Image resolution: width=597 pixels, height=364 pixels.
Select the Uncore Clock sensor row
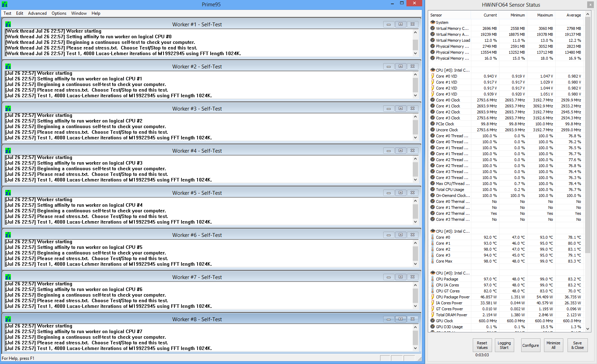pyautogui.click(x=506, y=130)
